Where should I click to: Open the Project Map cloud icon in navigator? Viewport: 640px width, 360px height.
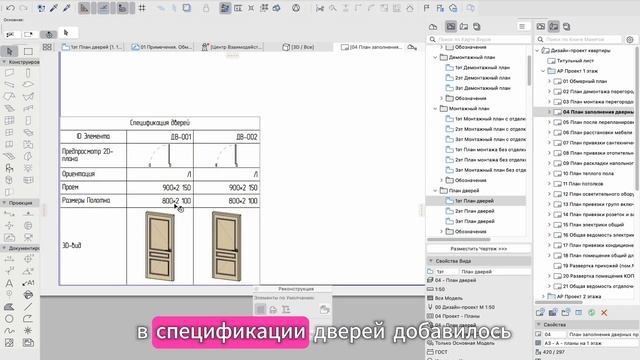[x=433, y=27]
